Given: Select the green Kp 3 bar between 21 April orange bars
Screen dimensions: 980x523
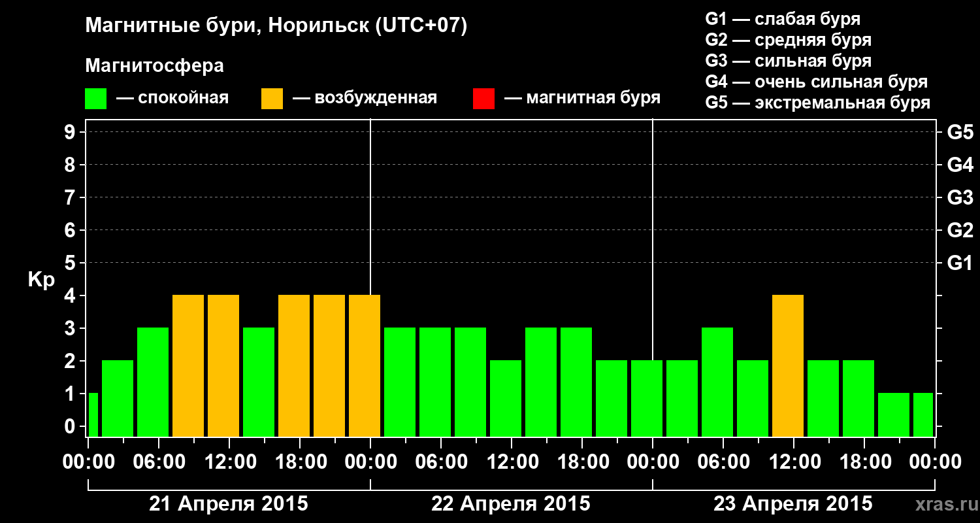Looking at the screenshot, I should 259,382.
